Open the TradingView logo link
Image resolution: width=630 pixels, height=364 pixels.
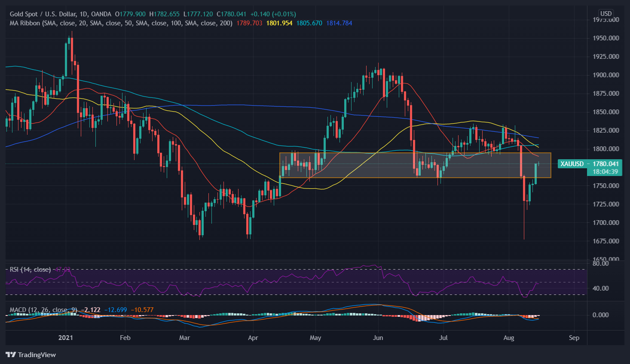(x=31, y=355)
